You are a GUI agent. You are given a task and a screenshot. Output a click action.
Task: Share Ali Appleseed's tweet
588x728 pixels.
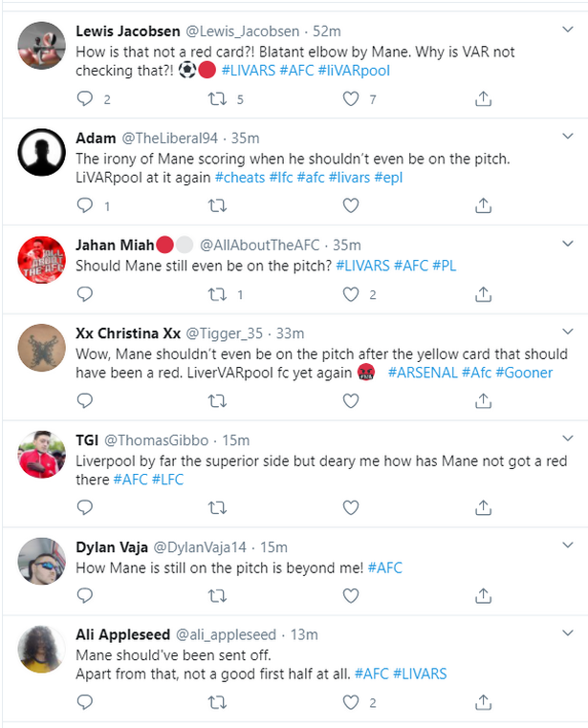(x=484, y=702)
